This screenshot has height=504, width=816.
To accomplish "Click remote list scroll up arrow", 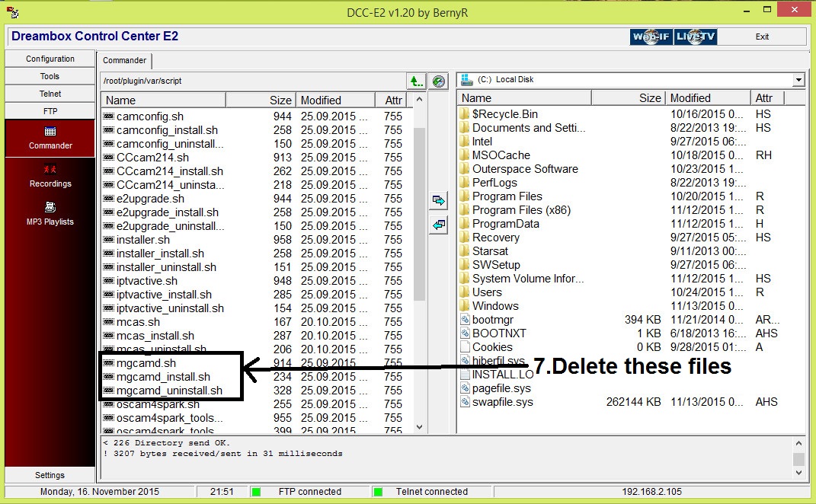I will tap(420, 99).
